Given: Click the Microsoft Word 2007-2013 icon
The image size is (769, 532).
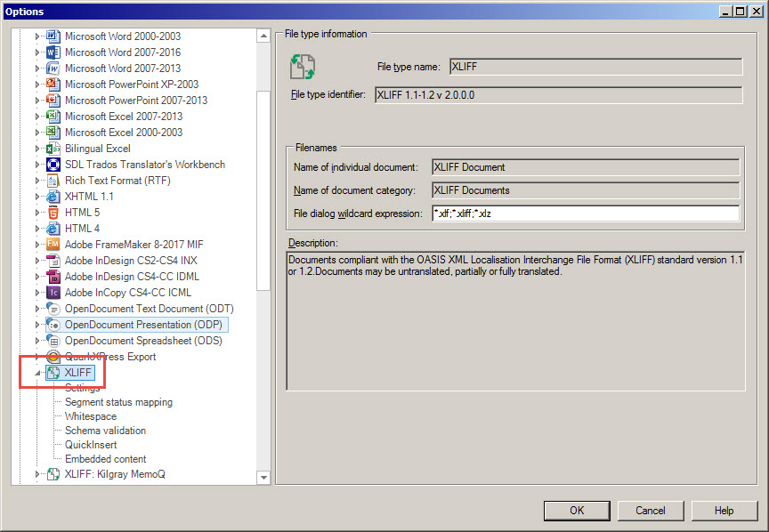Looking at the screenshot, I should click(53, 69).
